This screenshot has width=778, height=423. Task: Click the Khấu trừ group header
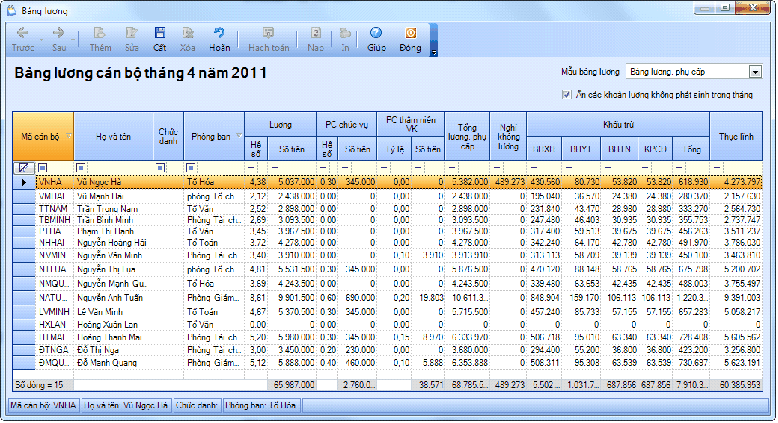pyautogui.click(x=618, y=124)
